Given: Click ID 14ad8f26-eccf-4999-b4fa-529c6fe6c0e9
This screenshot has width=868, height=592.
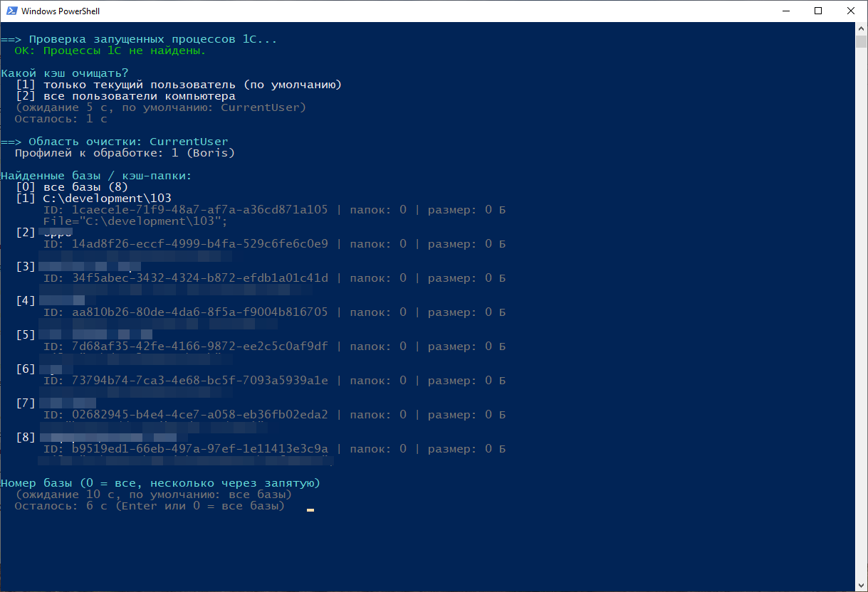Looking at the screenshot, I should click(186, 244).
